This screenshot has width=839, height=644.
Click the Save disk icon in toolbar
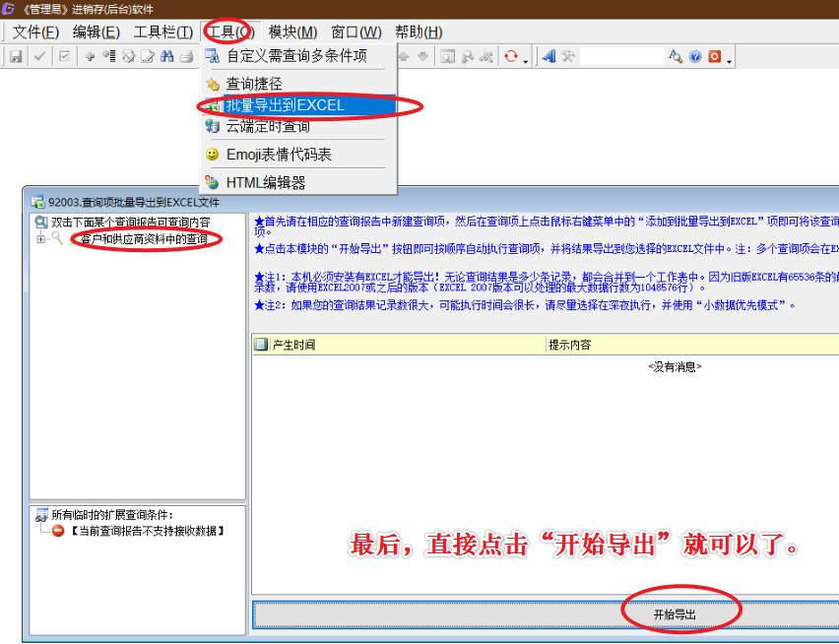pos(16,57)
